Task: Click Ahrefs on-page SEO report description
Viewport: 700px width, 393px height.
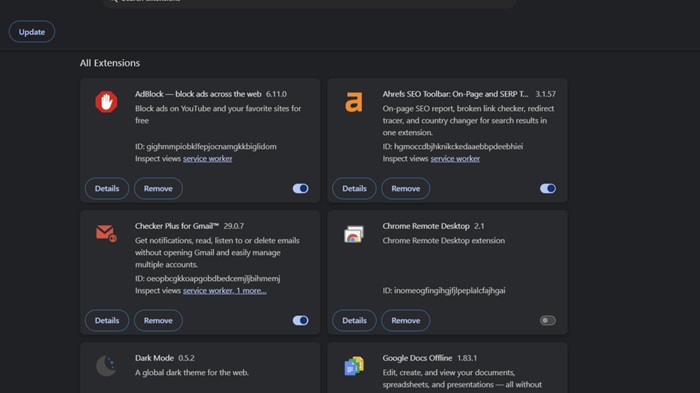Action: point(468,121)
